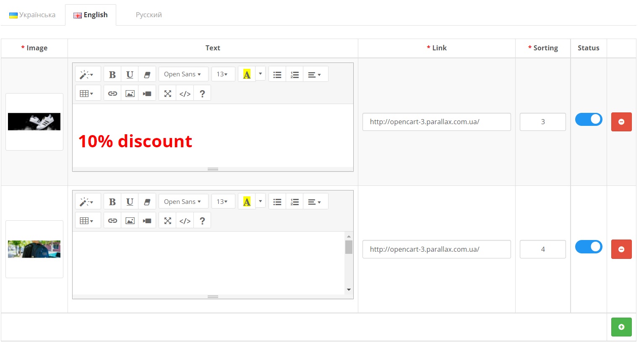Remove the first banner with the red minus button
The width and height of the screenshot is (644, 352).
coord(621,122)
